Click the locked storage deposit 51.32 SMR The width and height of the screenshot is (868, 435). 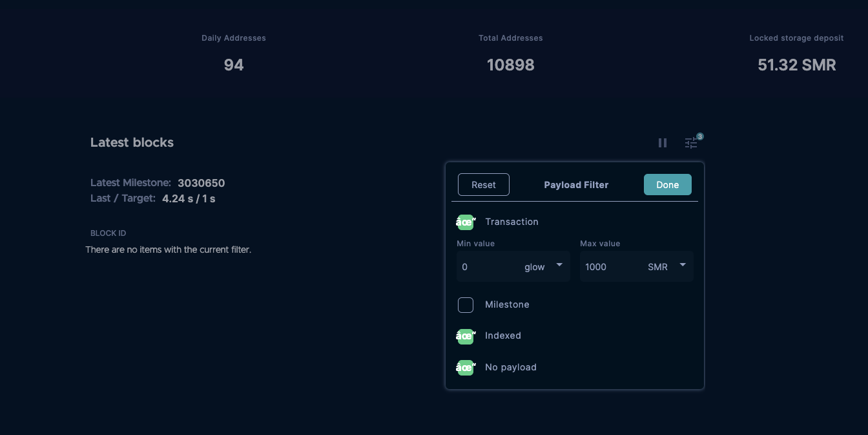(x=797, y=65)
